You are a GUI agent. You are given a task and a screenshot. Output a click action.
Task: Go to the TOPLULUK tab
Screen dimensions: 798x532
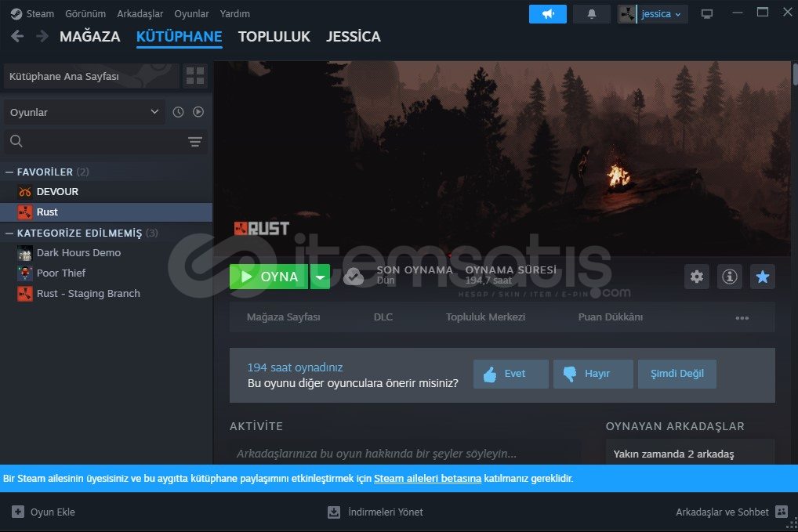(274, 37)
